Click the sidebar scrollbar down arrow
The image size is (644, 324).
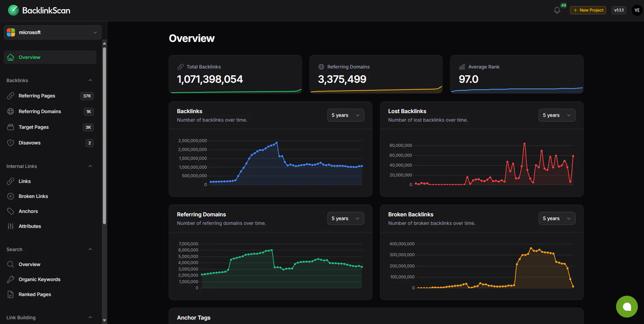[x=104, y=320]
